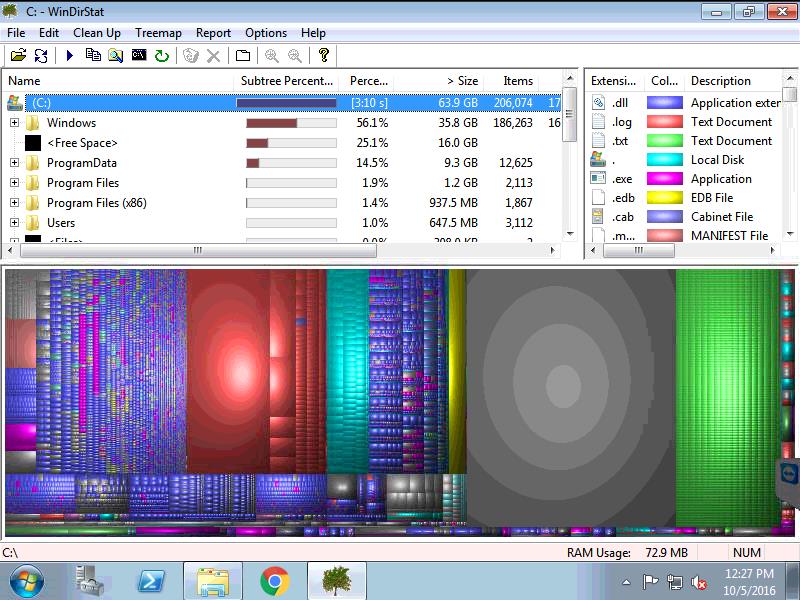This screenshot has width=800, height=600.
Task: Open the Edit menu
Action: [x=49, y=33]
